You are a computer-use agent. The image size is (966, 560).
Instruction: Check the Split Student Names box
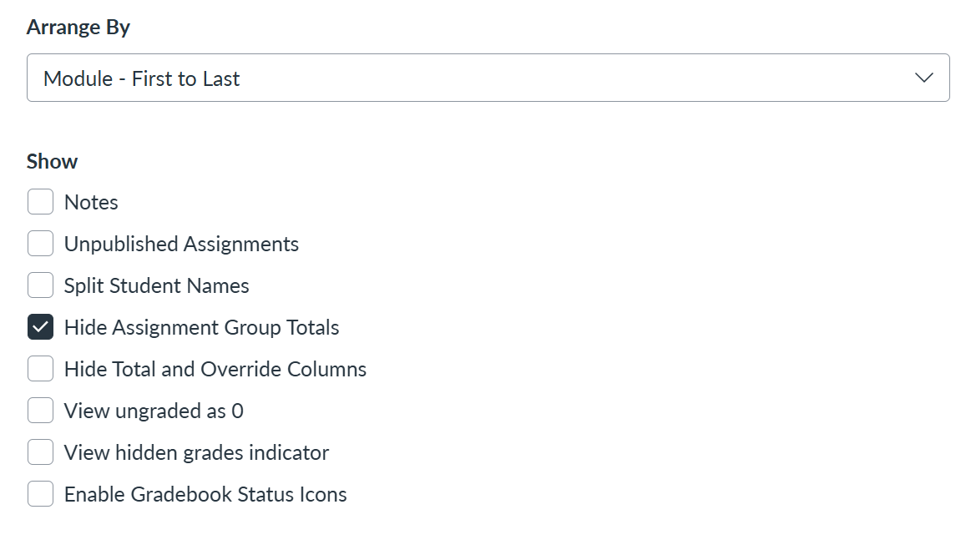[x=40, y=285]
